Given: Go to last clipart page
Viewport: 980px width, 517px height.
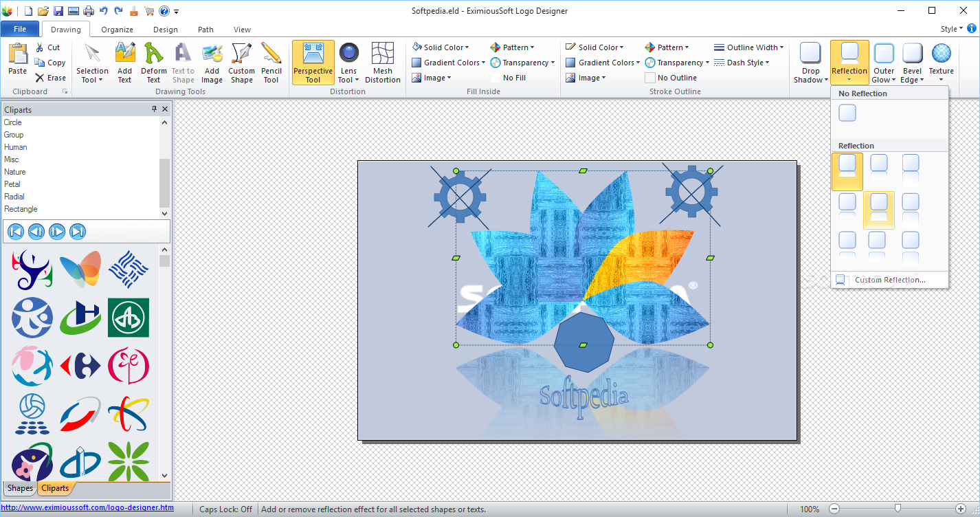Looking at the screenshot, I should 78,232.
